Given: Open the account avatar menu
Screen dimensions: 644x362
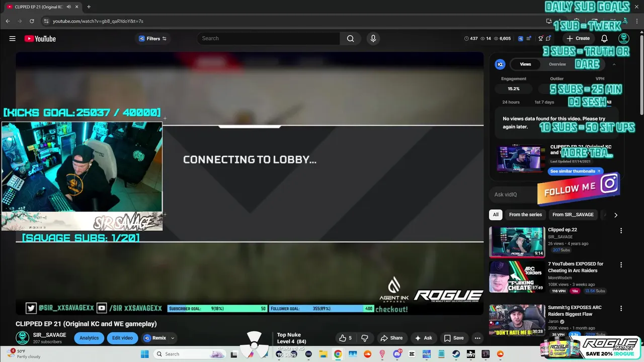Looking at the screenshot, I should 624,39.
